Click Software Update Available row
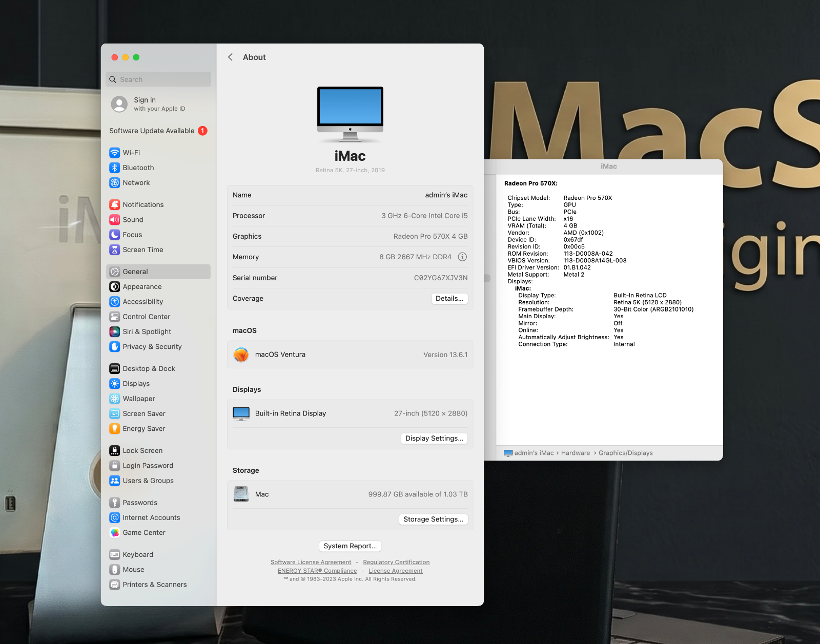This screenshot has height=644, width=820. point(158,131)
